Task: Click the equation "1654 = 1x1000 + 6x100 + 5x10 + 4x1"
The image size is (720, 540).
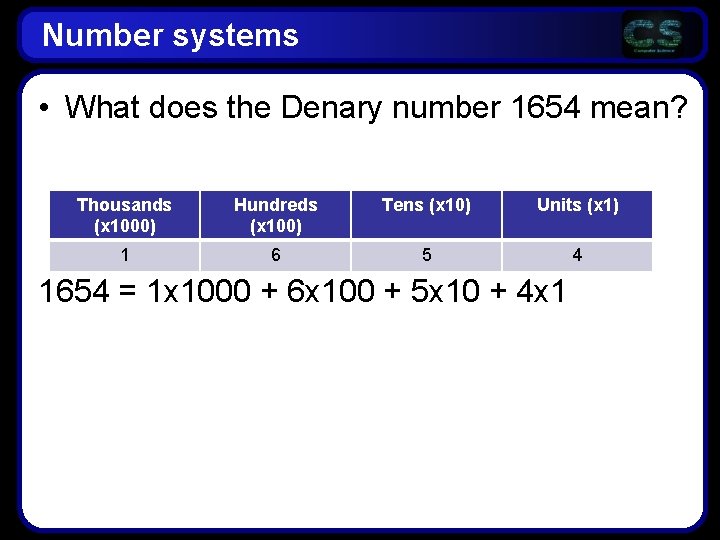Action: tap(302, 291)
